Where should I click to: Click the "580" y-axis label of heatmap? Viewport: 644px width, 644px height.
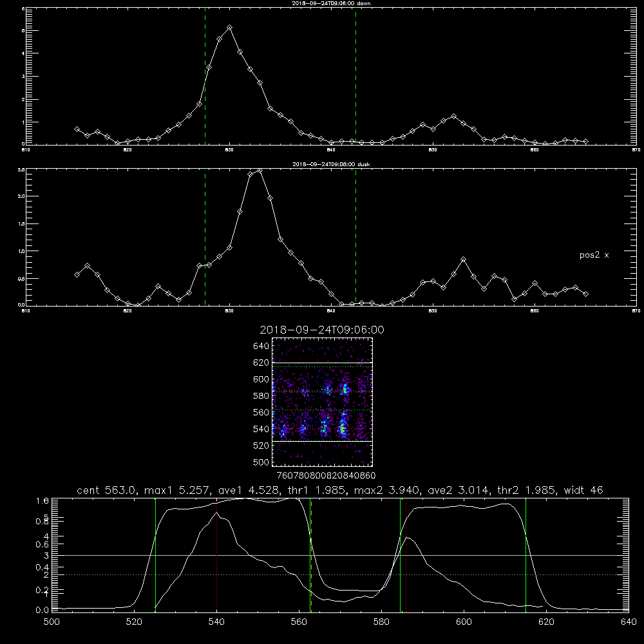tap(261, 396)
